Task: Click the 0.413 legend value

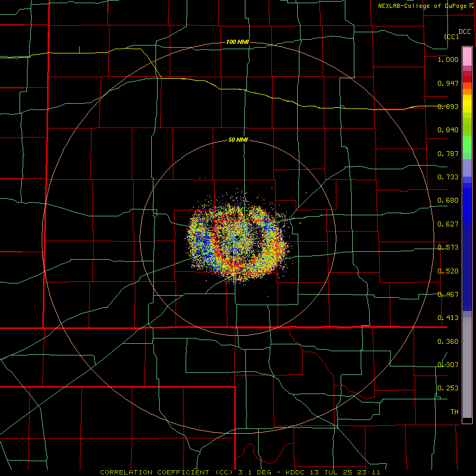Action: click(448, 318)
